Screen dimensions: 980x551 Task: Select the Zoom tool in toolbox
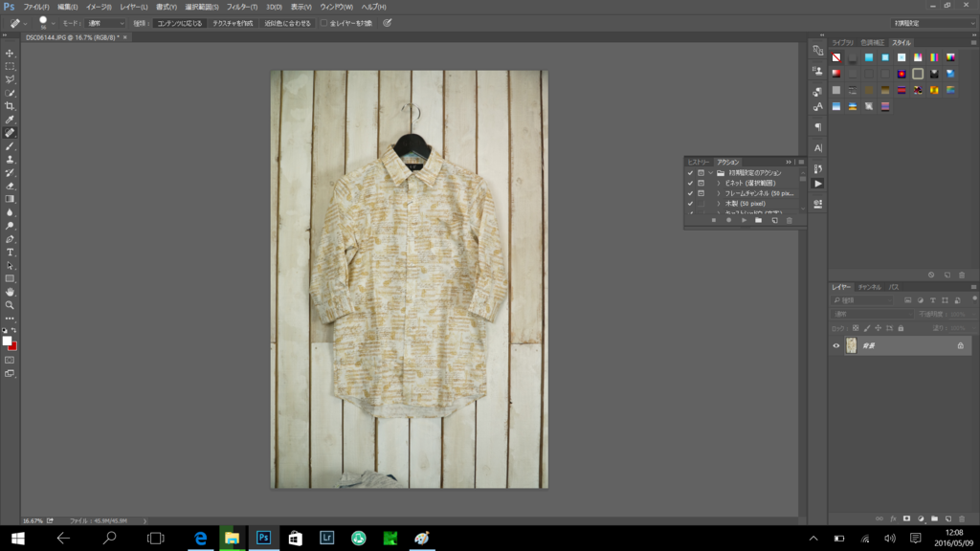click(10, 305)
